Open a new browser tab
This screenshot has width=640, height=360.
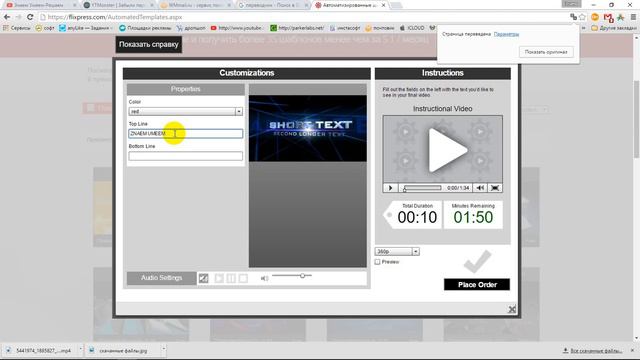click(x=396, y=5)
